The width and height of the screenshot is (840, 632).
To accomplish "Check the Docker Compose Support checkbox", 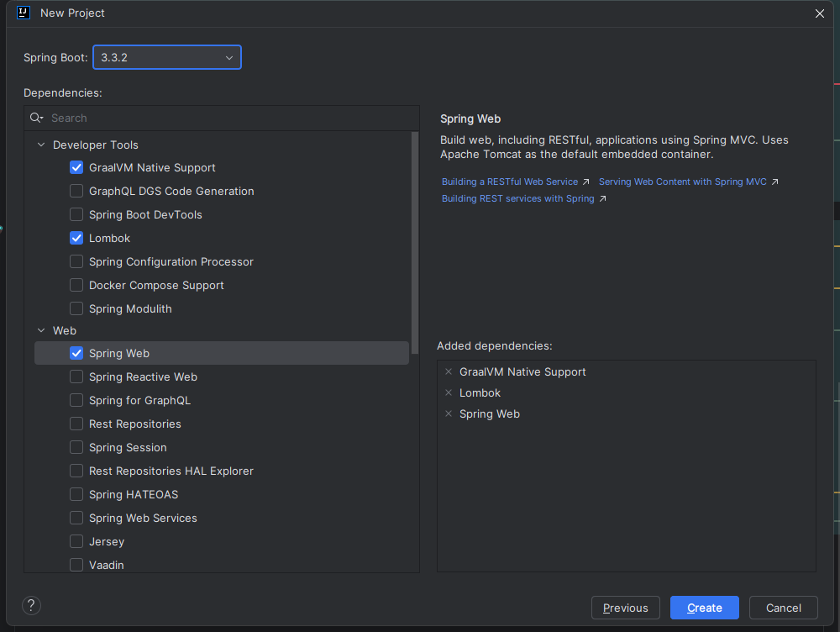I will point(76,285).
